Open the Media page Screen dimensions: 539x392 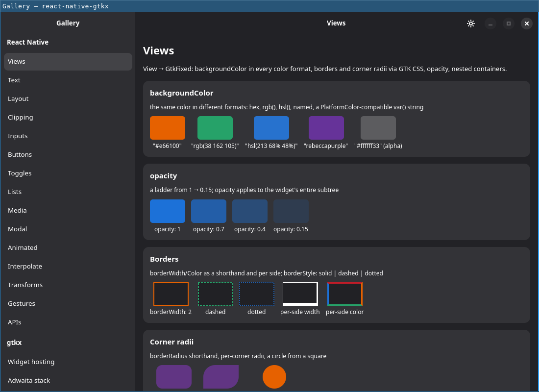click(68, 210)
